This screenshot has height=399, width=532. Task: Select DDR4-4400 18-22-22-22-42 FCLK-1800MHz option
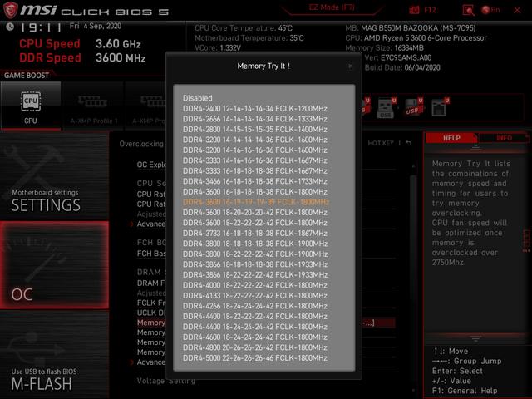click(x=255, y=316)
